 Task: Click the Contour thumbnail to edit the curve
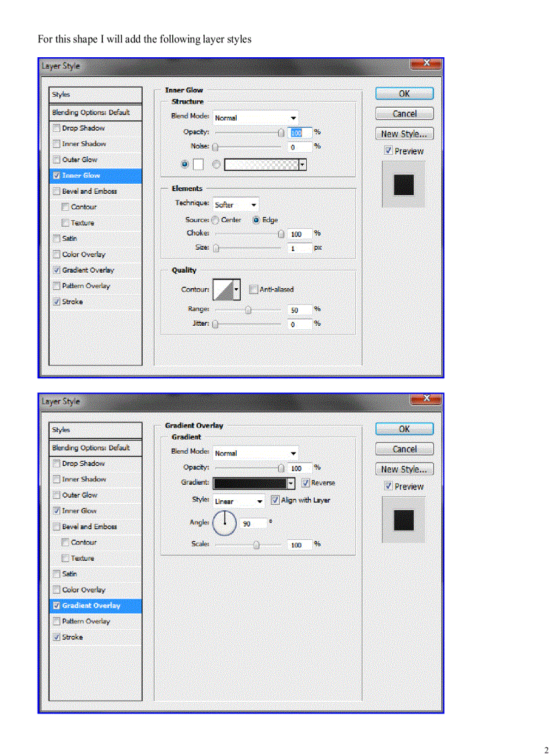point(224,289)
